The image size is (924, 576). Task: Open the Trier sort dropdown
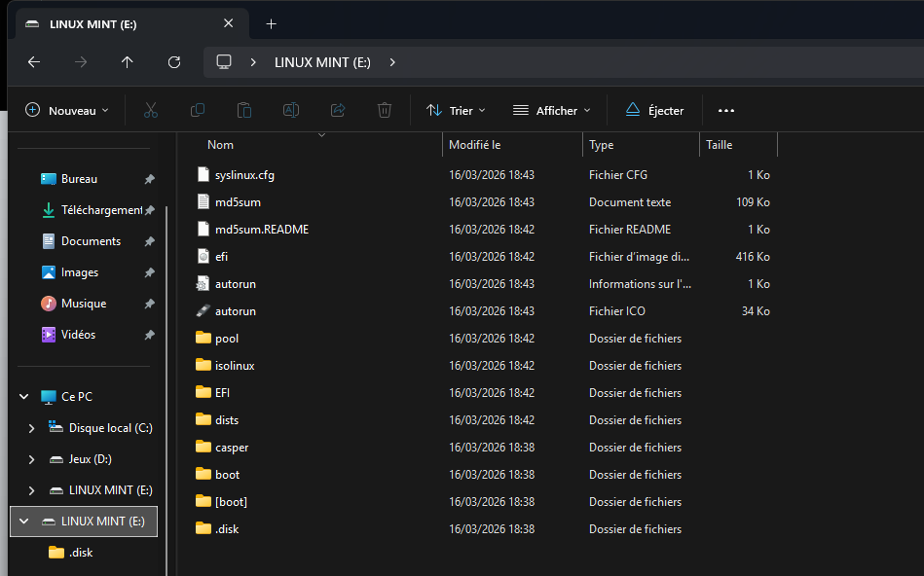pyautogui.click(x=456, y=111)
